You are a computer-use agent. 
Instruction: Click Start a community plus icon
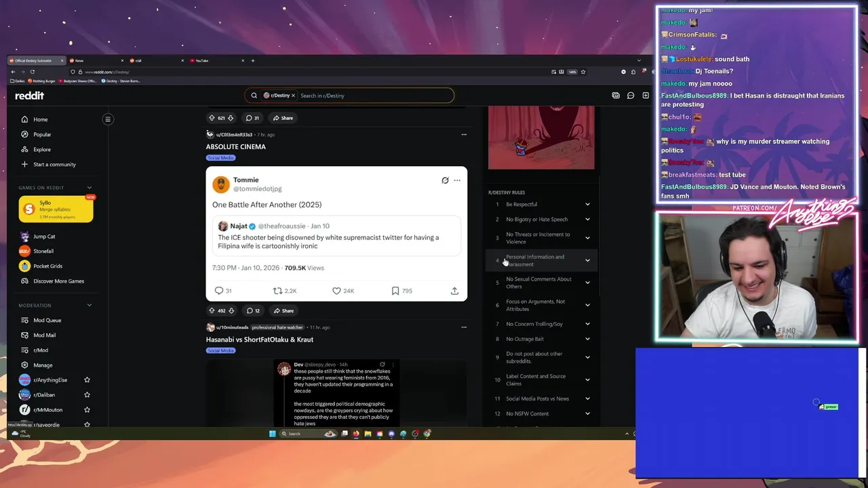(x=25, y=164)
